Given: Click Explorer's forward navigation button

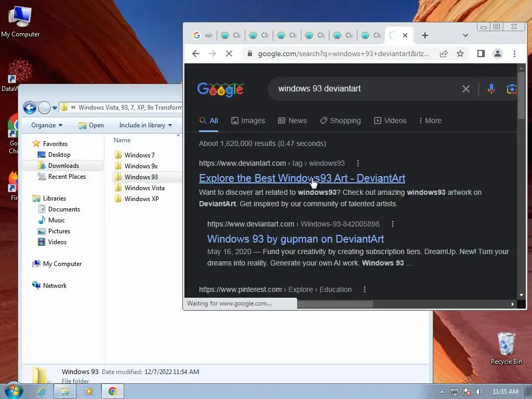Looking at the screenshot, I should point(44,108).
